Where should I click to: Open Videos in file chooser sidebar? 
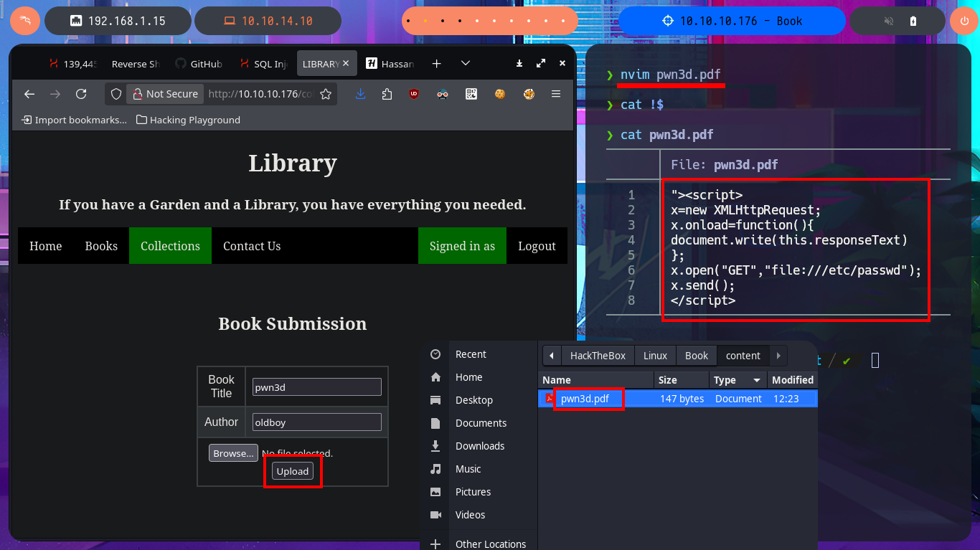click(479, 515)
